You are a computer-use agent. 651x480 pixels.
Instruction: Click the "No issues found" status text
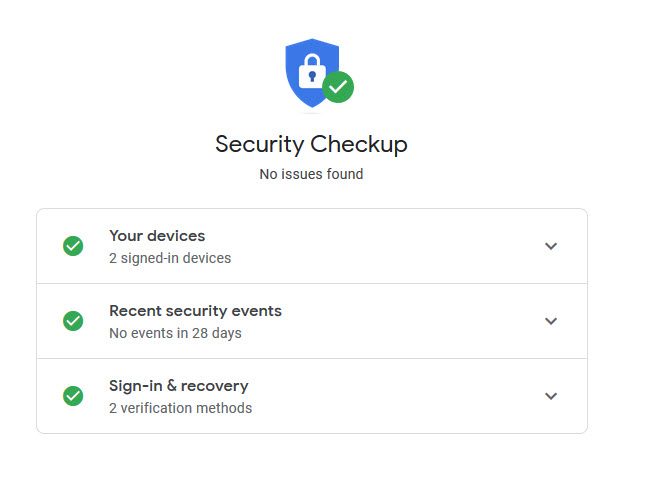point(311,174)
